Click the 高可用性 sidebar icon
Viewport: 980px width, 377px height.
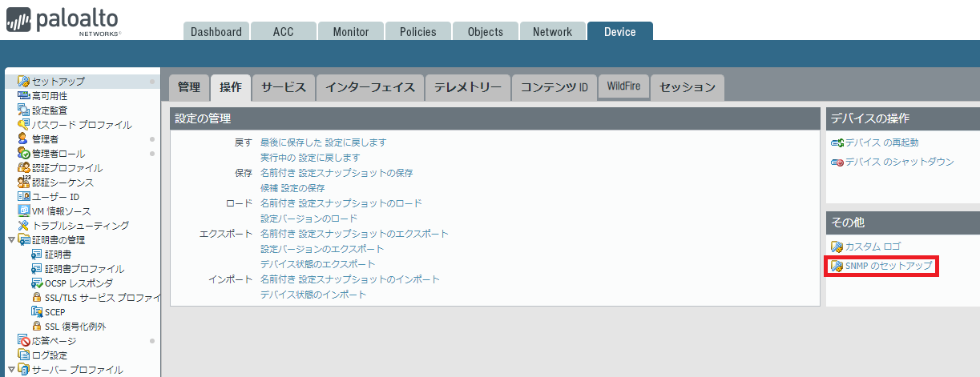tap(24, 96)
